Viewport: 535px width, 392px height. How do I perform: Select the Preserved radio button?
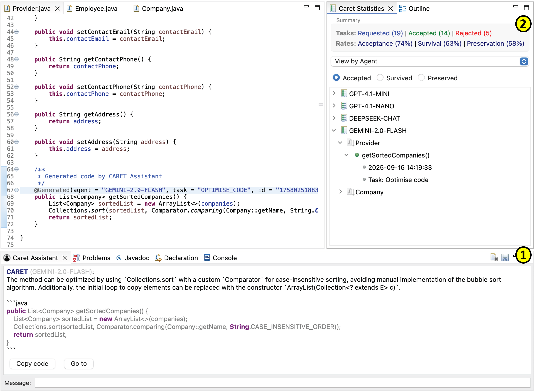[x=421, y=78]
